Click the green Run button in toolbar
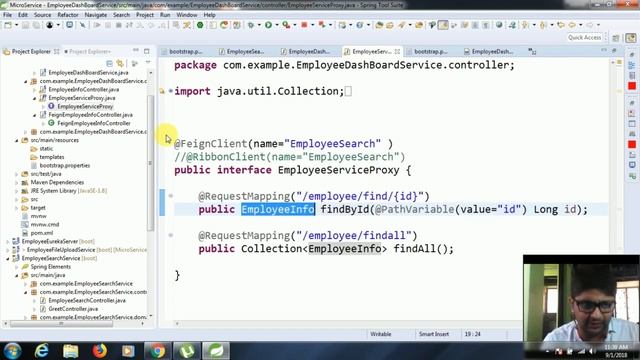This screenshot has height=360, width=640. point(268,25)
